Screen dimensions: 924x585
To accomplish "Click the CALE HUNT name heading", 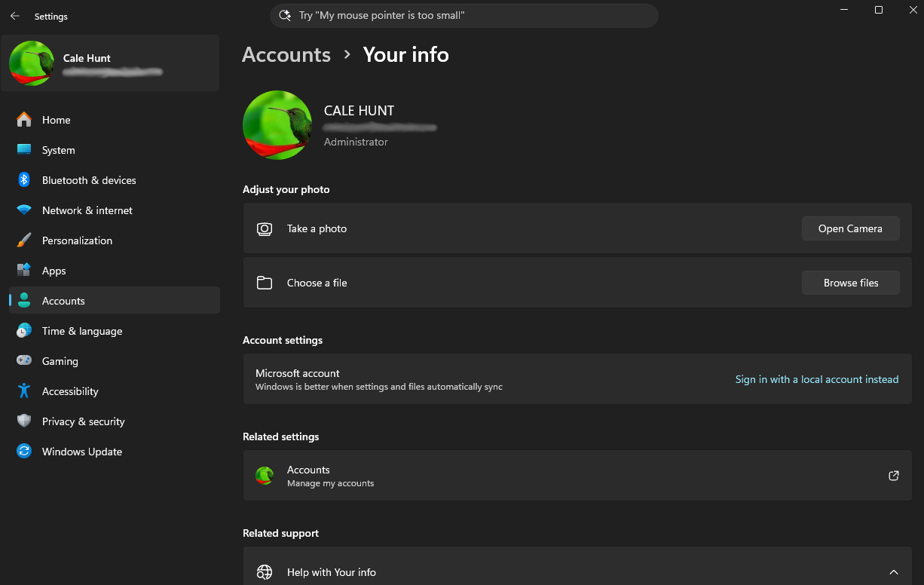I will [x=359, y=110].
